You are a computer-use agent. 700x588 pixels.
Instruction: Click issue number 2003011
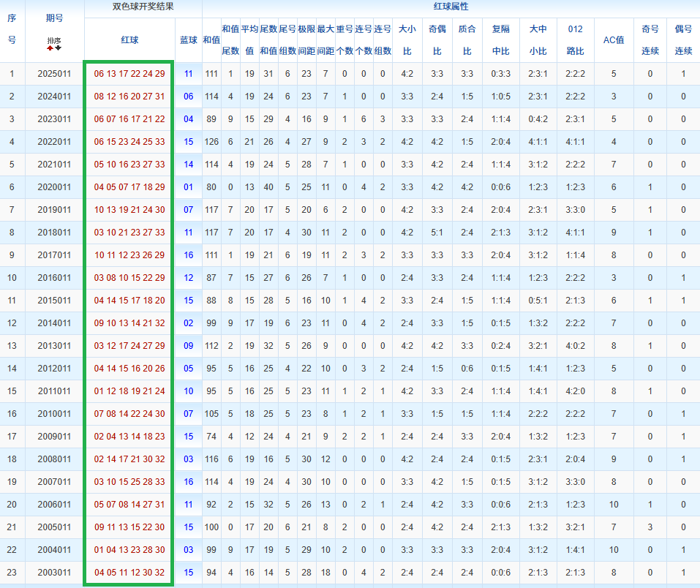tap(54, 573)
